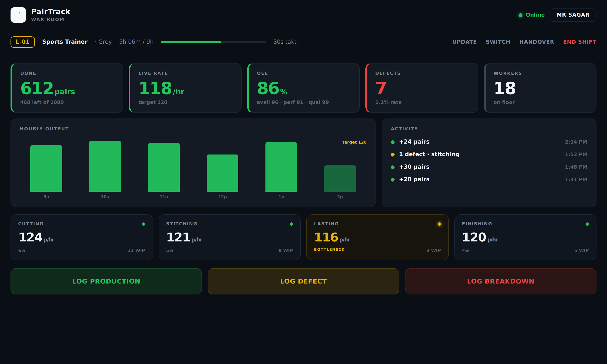607x364 pixels.
Task: Click the green Online status dot
Action: coord(520,15)
